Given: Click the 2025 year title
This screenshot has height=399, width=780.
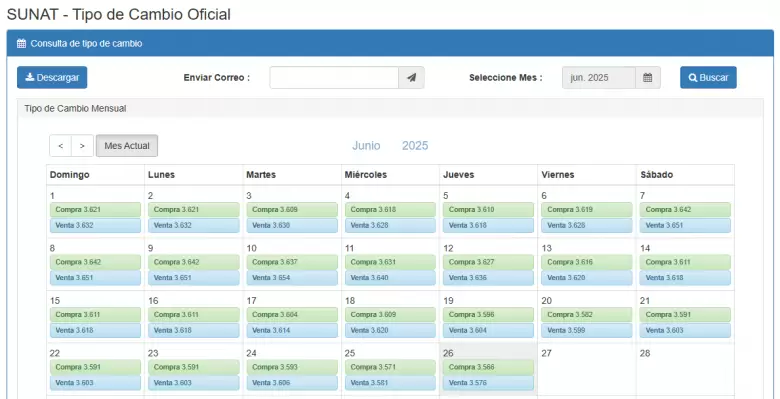Looking at the screenshot, I should coord(415,146).
